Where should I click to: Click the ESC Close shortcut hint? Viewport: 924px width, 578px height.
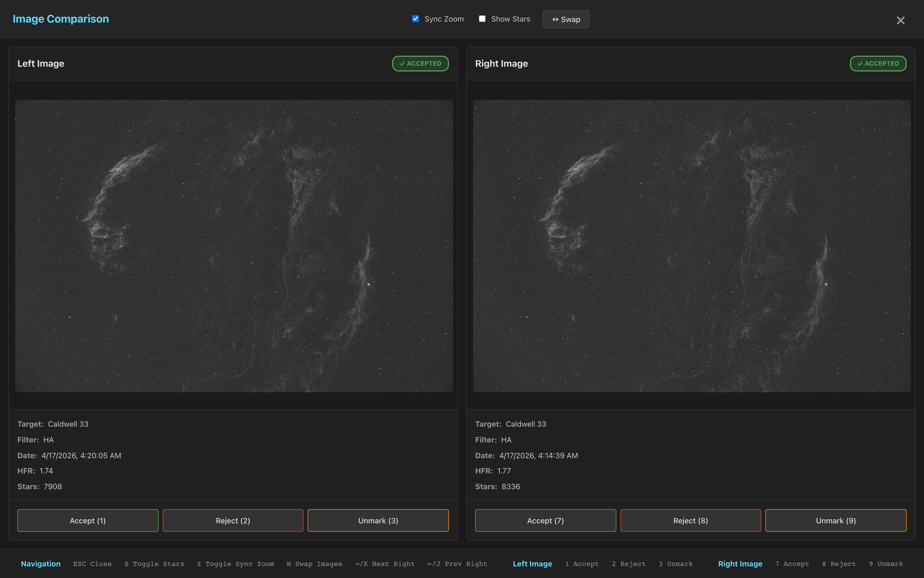(92, 564)
